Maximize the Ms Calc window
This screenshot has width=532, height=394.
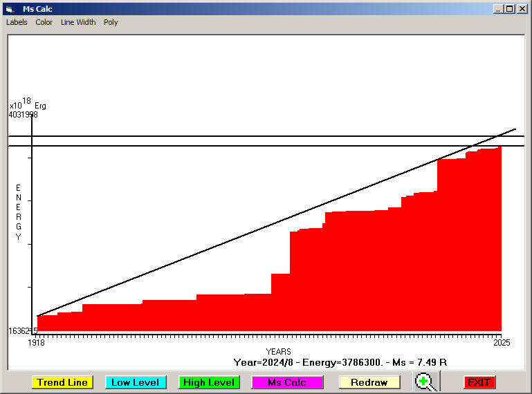click(x=510, y=9)
